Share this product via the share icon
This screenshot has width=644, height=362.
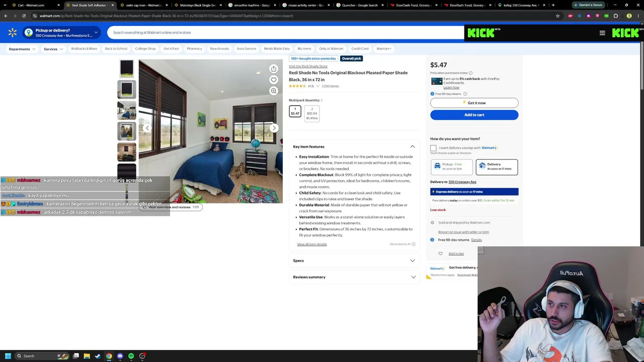click(274, 68)
